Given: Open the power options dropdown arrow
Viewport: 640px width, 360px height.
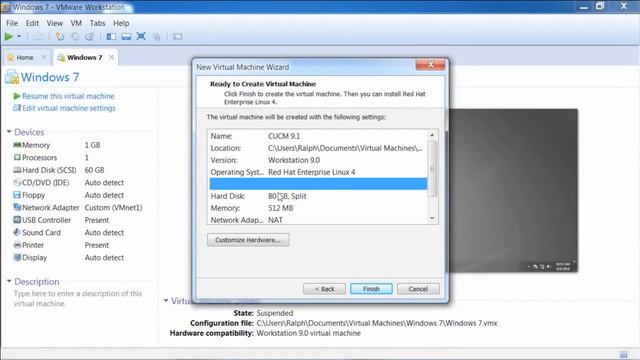Looking at the screenshot, I should tap(19, 37).
